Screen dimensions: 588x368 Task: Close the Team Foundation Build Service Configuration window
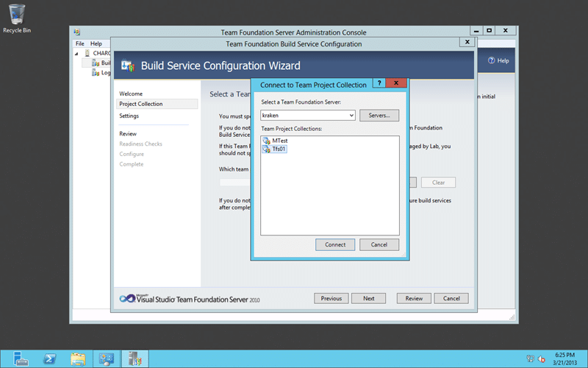click(467, 42)
